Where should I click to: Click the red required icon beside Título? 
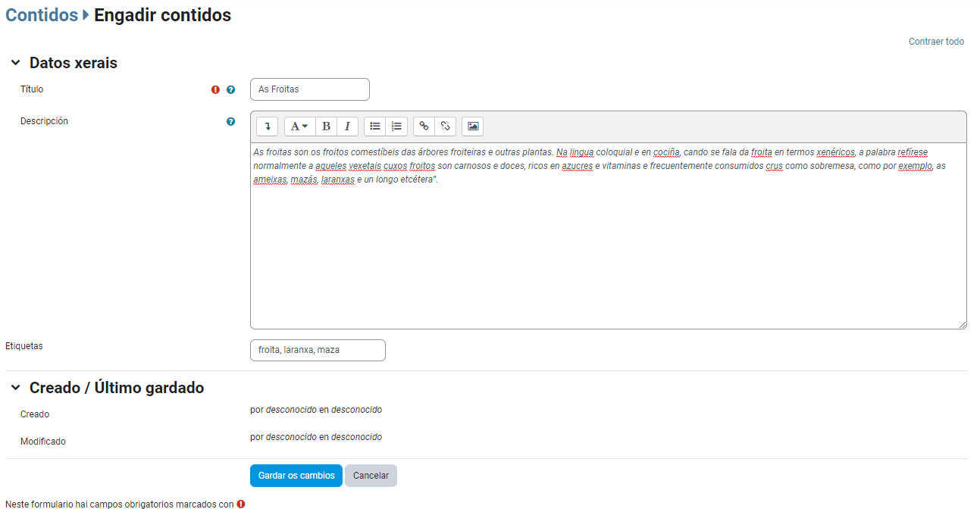tap(215, 90)
